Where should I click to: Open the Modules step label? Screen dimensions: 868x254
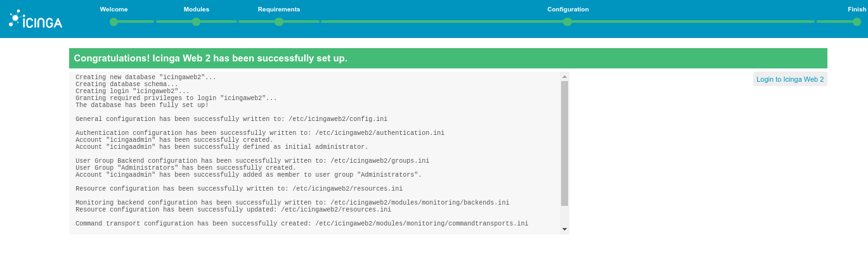coord(197,10)
